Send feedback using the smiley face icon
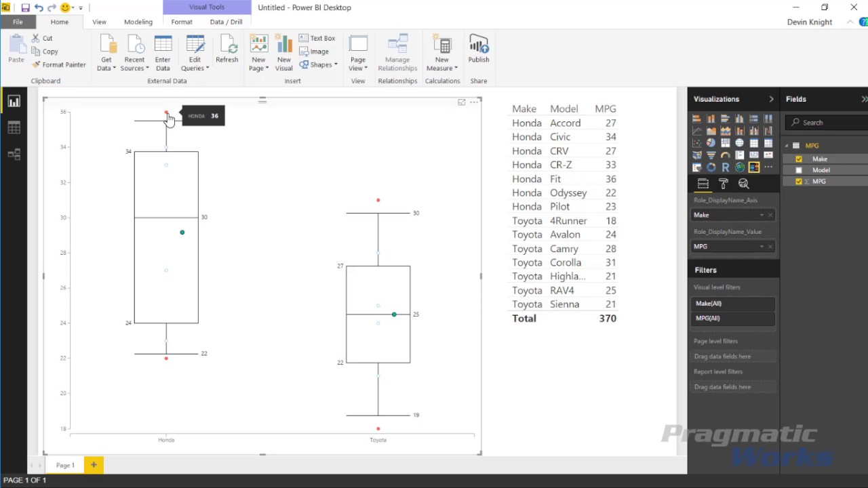The width and height of the screenshot is (868, 488). 65,7
